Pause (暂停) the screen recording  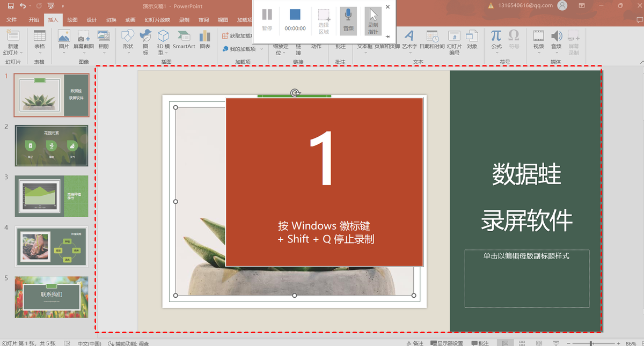[267, 20]
